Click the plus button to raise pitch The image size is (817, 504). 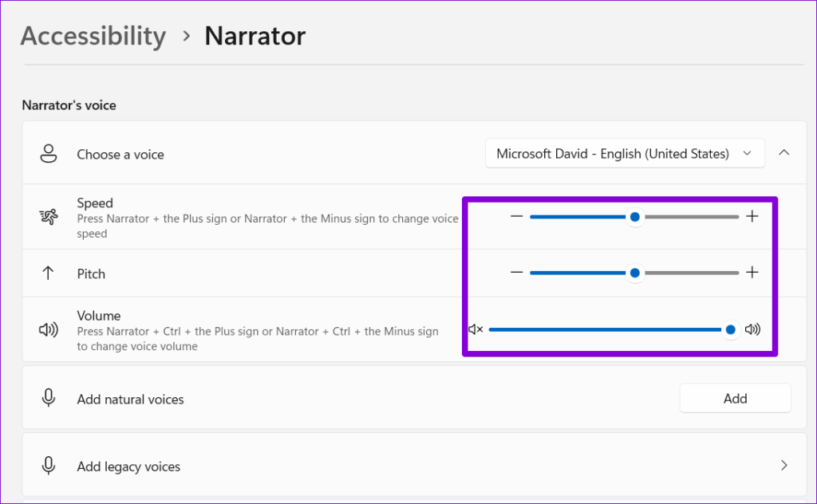click(x=752, y=272)
